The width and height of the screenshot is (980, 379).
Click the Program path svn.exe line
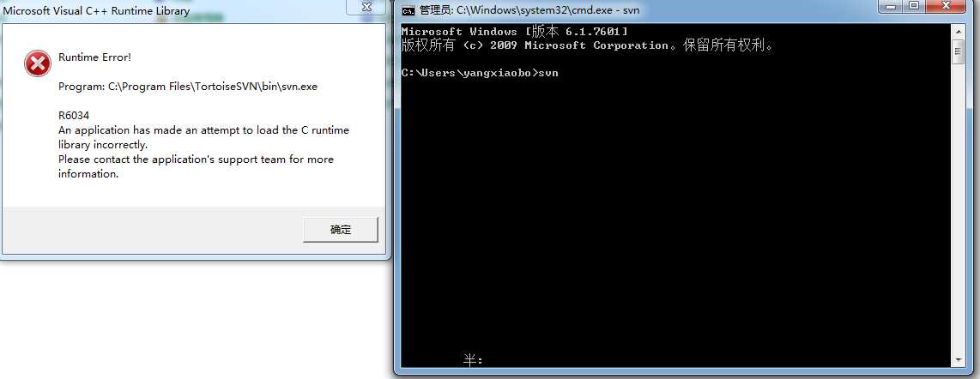[187, 87]
